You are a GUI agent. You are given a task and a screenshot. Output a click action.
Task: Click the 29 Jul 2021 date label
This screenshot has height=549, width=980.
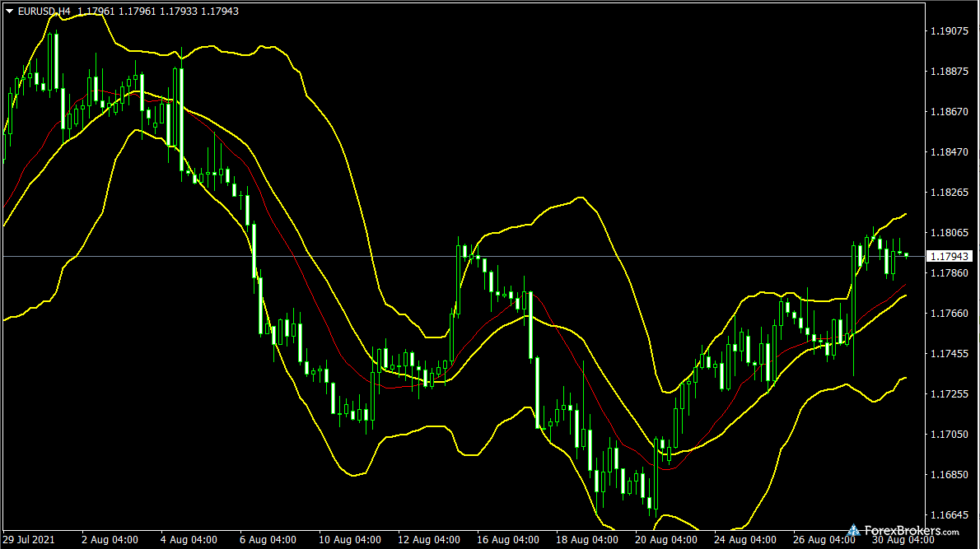click(30, 541)
